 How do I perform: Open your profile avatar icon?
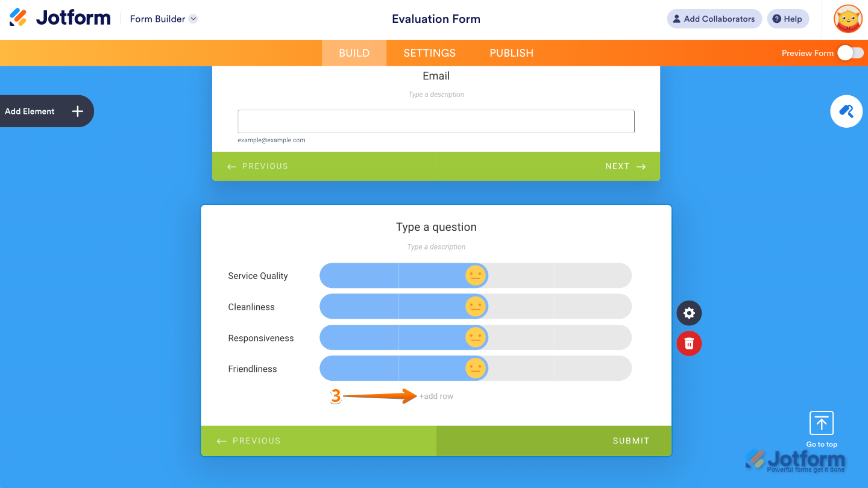(848, 19)
